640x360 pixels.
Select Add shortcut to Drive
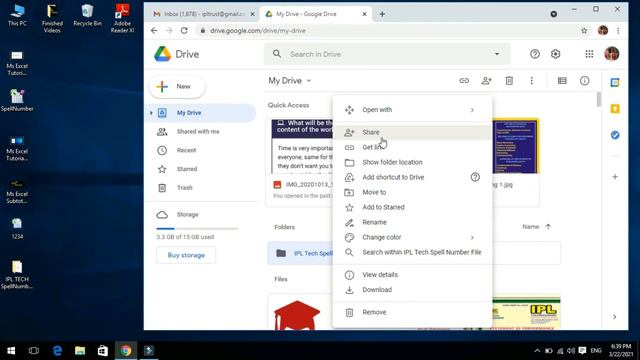[x=412, y=177]
